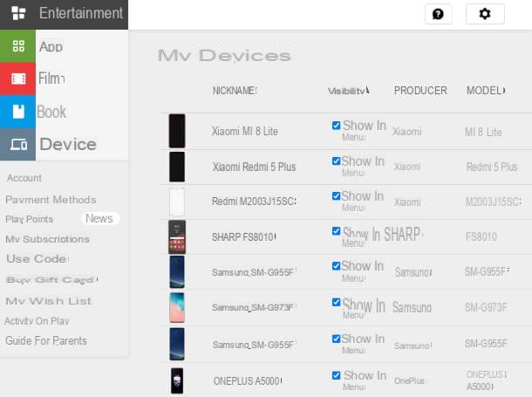This screenshot has width=532, height=397.
Task: Click the Redmi 5 Plus model cell
Action: pos(492,167)
